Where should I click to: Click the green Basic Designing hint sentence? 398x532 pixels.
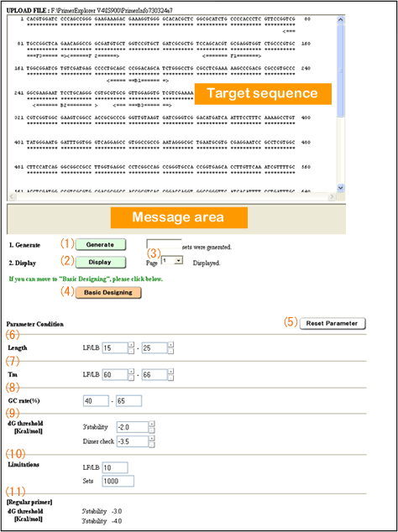tap(86, 280)
